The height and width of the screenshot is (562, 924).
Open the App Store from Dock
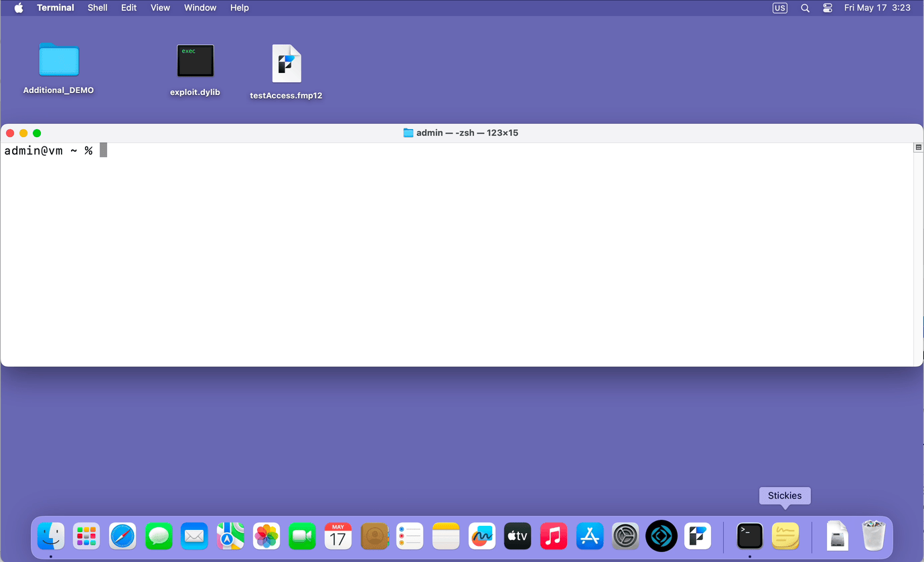pos(589,536)
